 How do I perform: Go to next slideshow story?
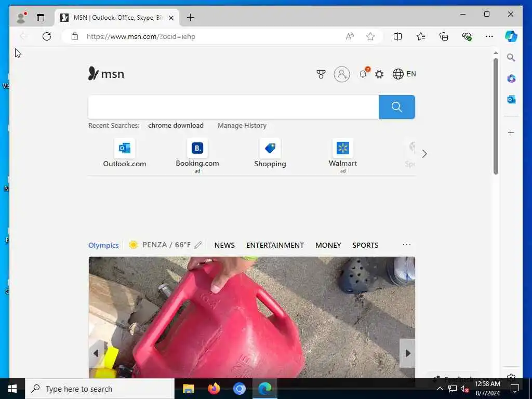pyautogui.click(x=407, y=353)
